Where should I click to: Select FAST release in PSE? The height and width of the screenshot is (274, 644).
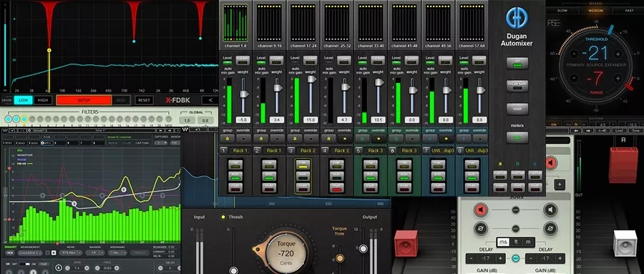click(x=629, y=11)
